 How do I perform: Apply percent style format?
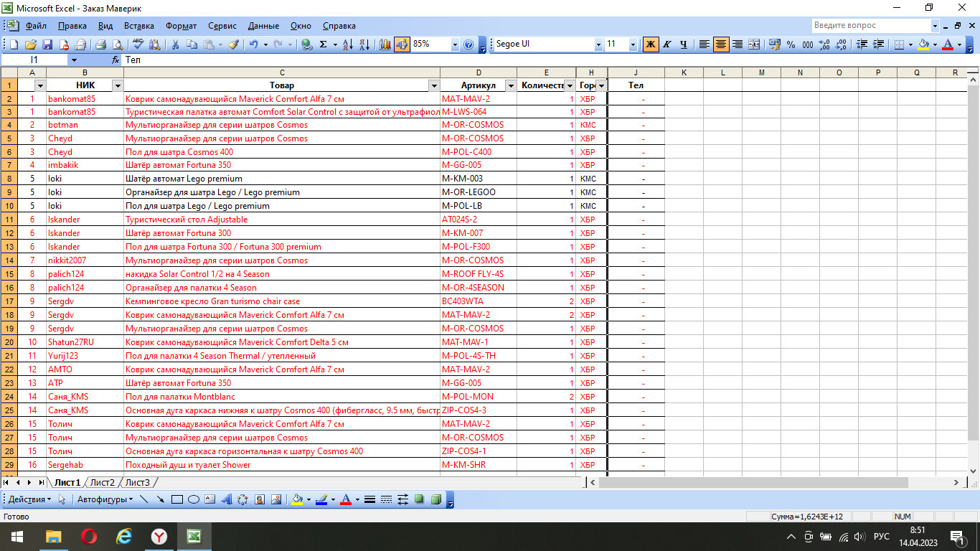click(791, 44)
